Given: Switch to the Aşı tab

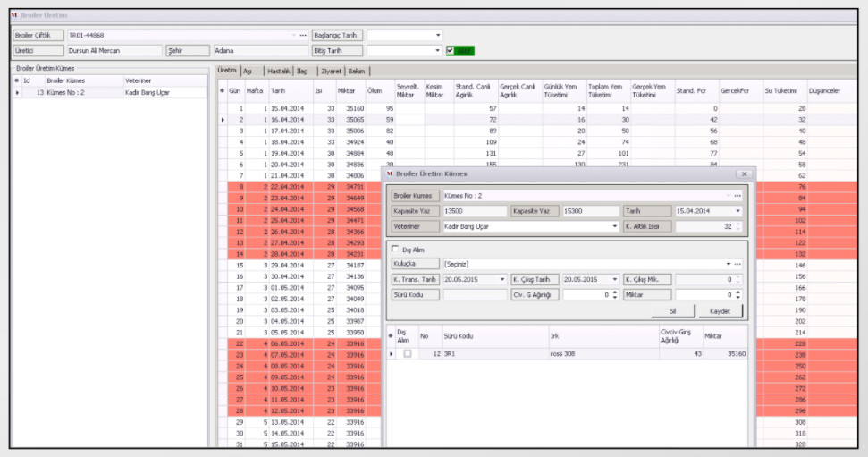Looking at the screenshot, I should click(x=248, y=72).
